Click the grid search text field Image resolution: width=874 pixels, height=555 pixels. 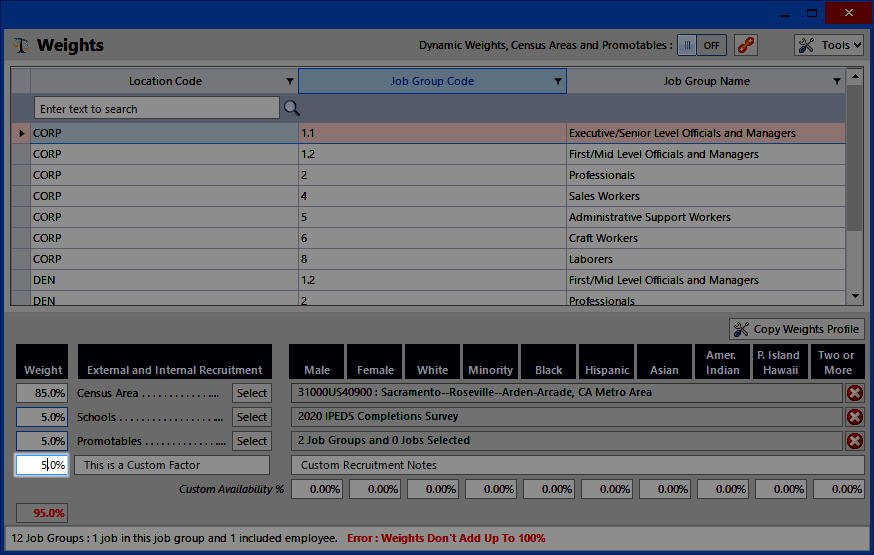point(156,108)
